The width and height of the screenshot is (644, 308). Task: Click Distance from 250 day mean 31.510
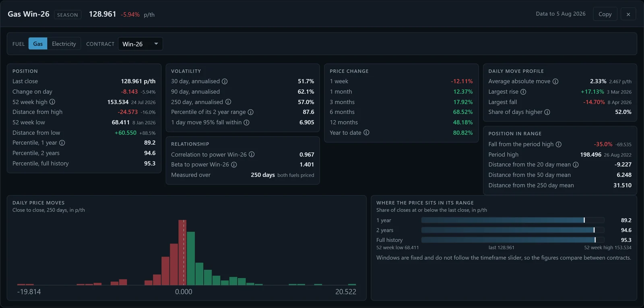pos(622,185)
